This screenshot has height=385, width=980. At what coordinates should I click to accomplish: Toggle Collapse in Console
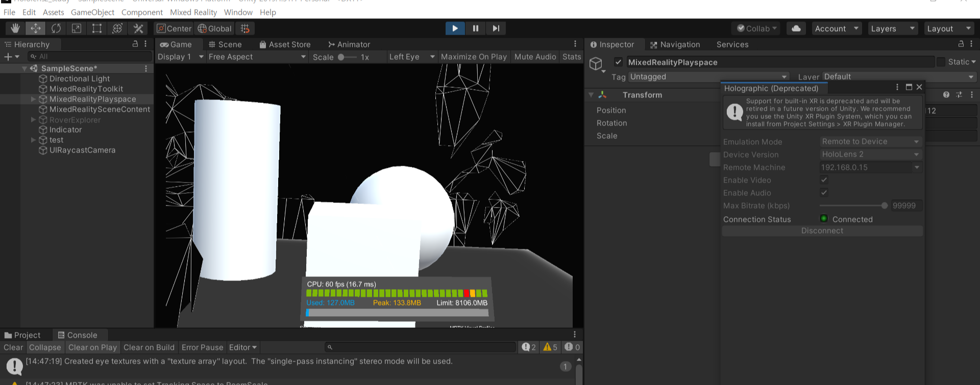click(x=45, y=347)
